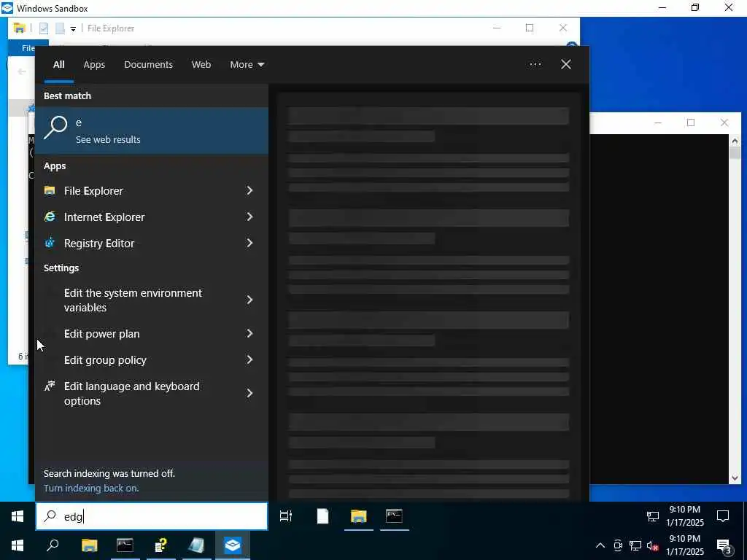Viewport: 747px width, 560px height.
Task: Click the 'Best match' heading
Action: [x=67, y=96]
